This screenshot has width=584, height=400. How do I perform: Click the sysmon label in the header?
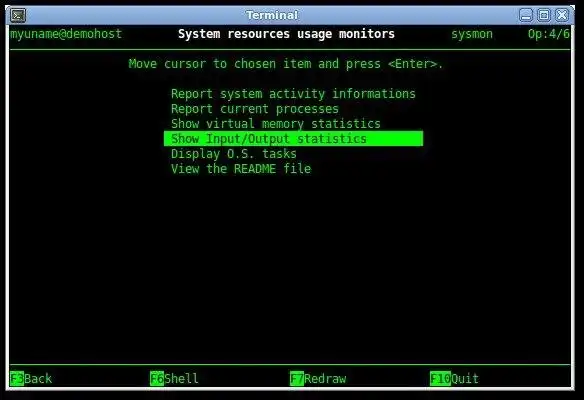coord(472,34)
